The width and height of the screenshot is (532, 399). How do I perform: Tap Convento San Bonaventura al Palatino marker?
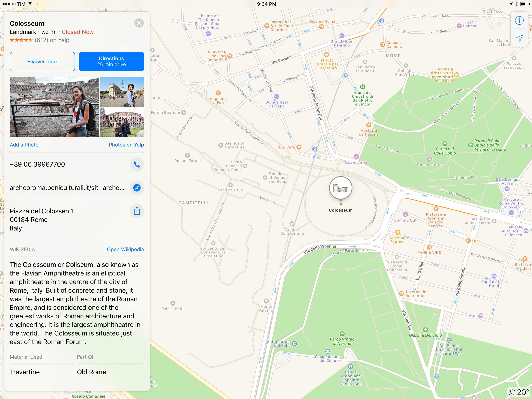[213, 243]
